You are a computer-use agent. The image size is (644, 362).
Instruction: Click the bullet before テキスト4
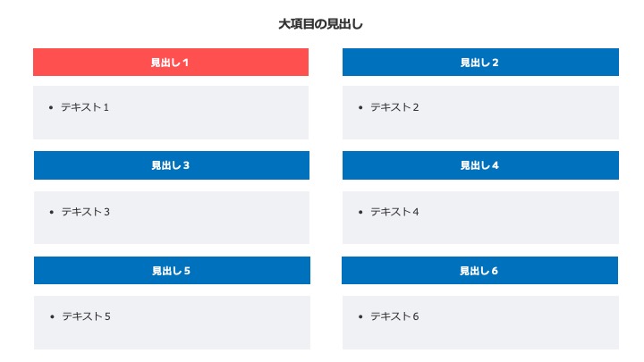pyautogui.click(x=360, y=212)
